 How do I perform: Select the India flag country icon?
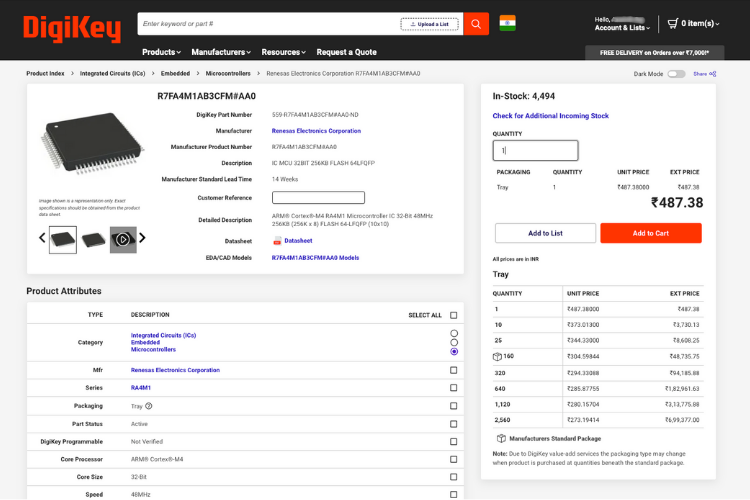coord(507,23)
